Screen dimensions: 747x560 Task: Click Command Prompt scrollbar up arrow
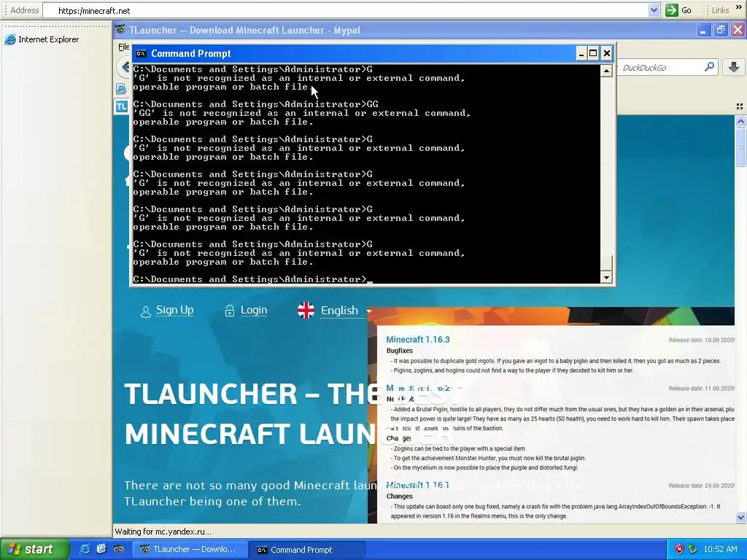(x=606, y=71)
